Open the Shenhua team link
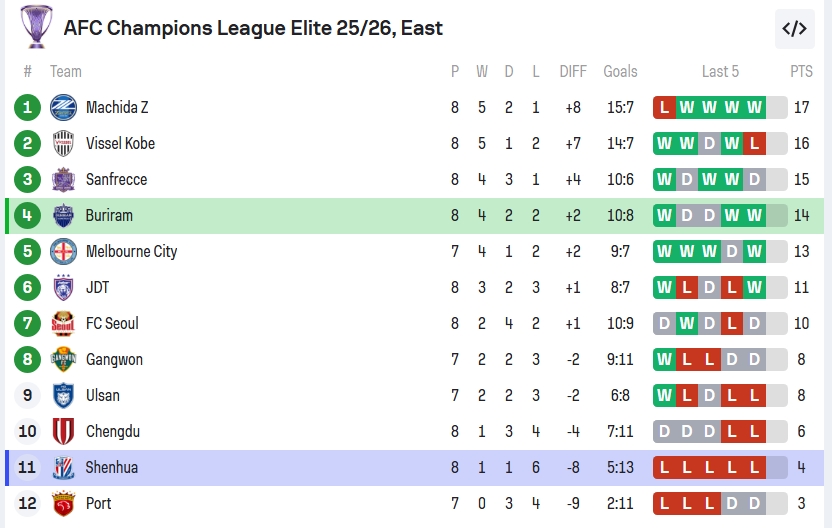The width and height of the screenshot is (832, 528). click(x=111, y=467)
